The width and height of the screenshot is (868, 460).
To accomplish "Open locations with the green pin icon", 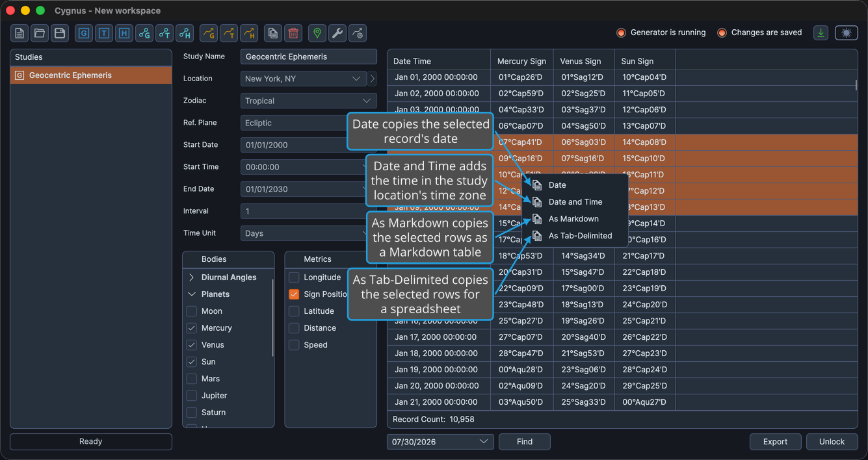I will pos(317,33).
